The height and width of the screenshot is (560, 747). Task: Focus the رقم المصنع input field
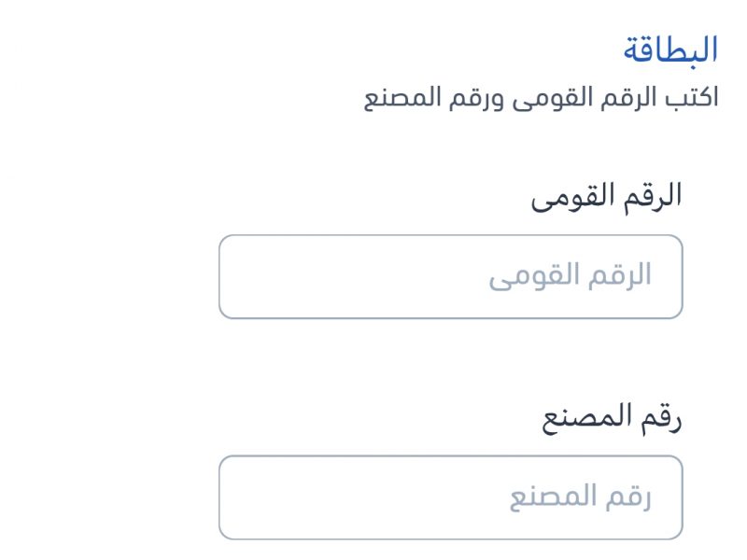click(x=451, y=497)
